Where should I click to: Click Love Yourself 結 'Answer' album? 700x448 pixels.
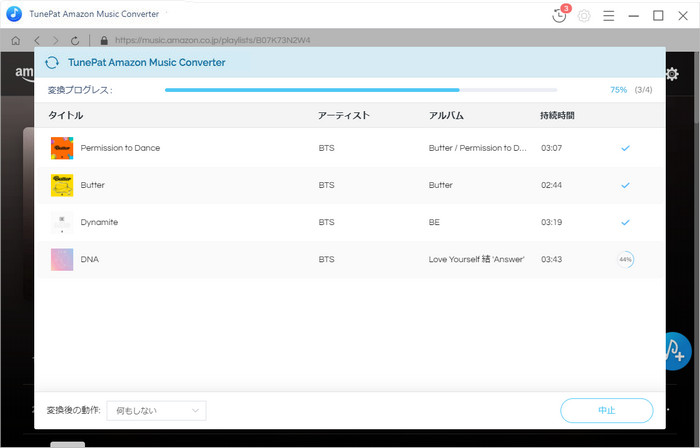click(x=476, y=259)
